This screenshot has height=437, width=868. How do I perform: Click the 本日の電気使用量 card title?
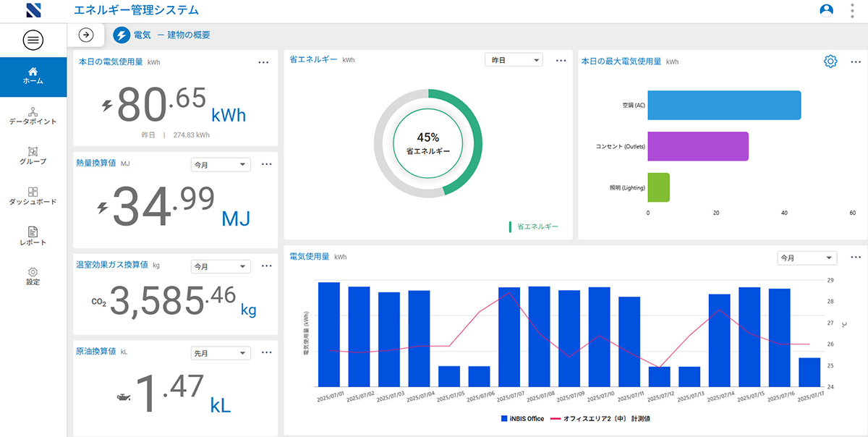coord(111,62)
